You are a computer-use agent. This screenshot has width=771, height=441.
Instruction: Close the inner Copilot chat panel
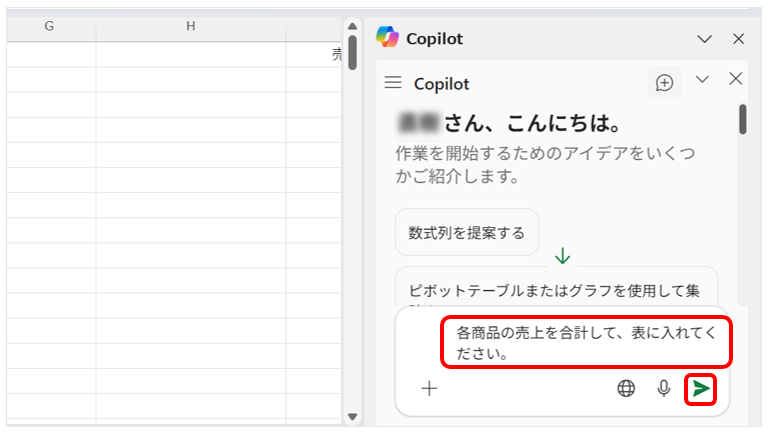point(736,79)
